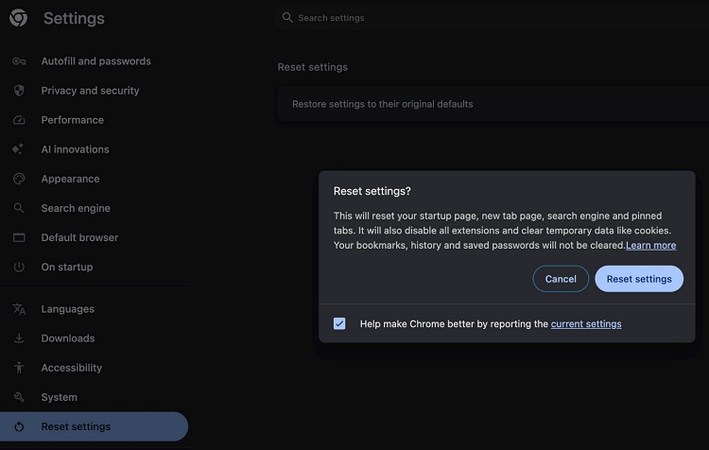The image size is (709, 450).
Task: Click the wrench icon for System
Action: coord(19,397)
